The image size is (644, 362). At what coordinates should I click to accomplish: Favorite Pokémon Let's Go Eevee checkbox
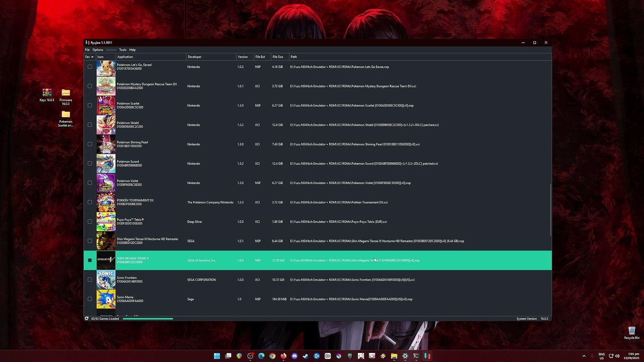point(90,67)
